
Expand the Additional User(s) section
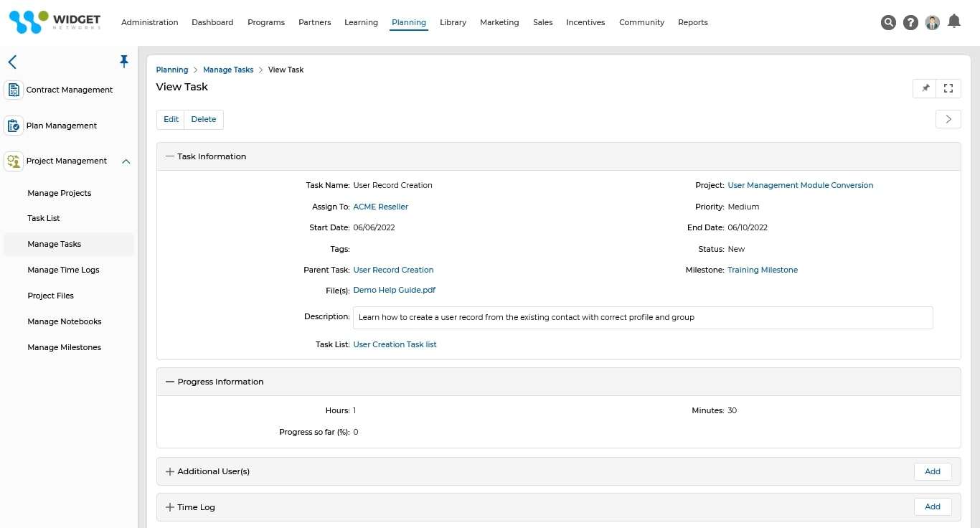[x=170, y=471]
